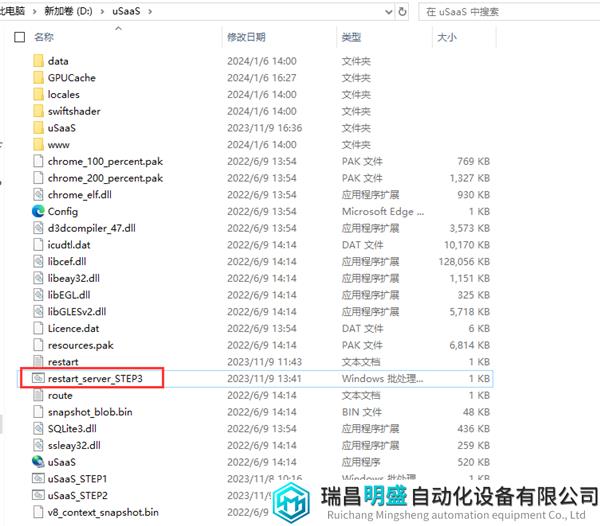Screen dimensions: 600x526
Task: Open the data folder icon
Action: (x=38, y=61)
